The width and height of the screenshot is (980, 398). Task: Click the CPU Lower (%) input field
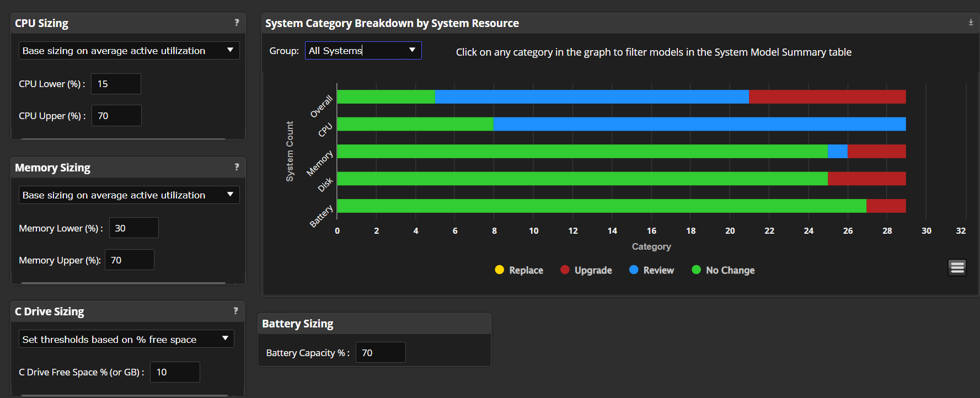116,84
